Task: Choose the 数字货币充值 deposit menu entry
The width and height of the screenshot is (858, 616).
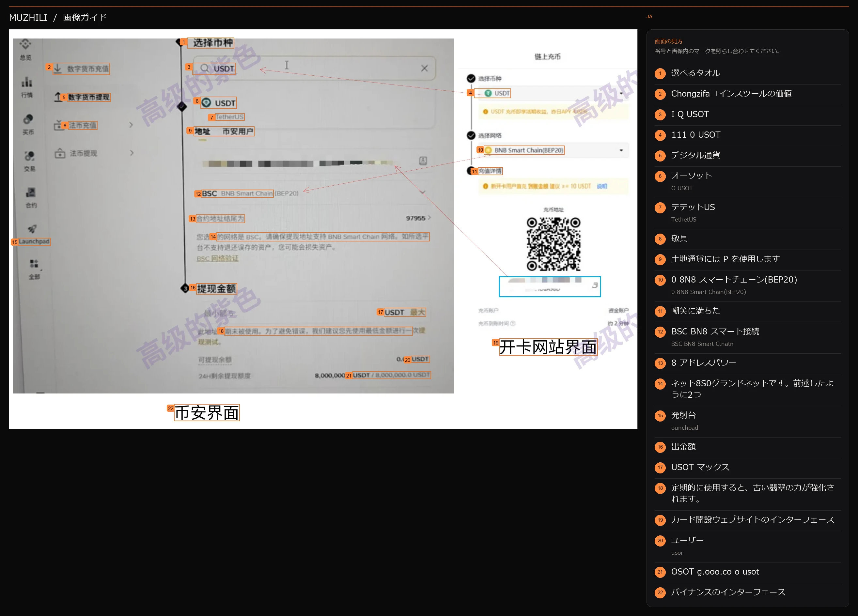Action: click(81, 69)
